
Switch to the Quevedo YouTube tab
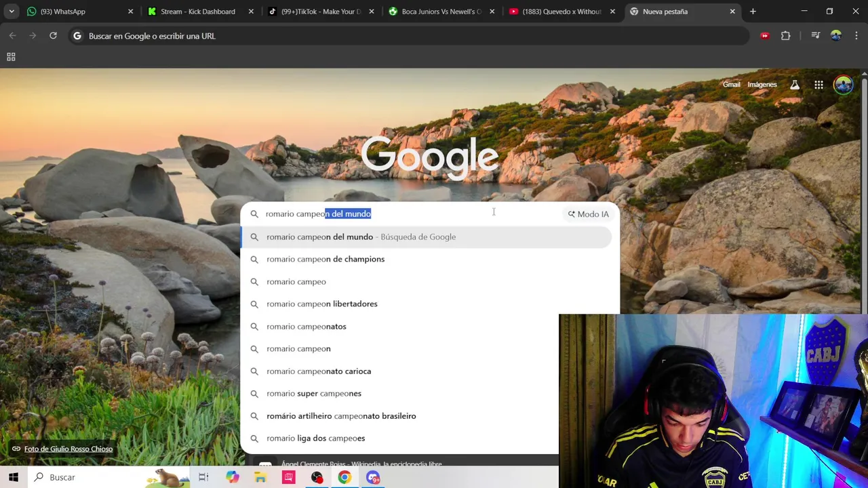[561, 12]
